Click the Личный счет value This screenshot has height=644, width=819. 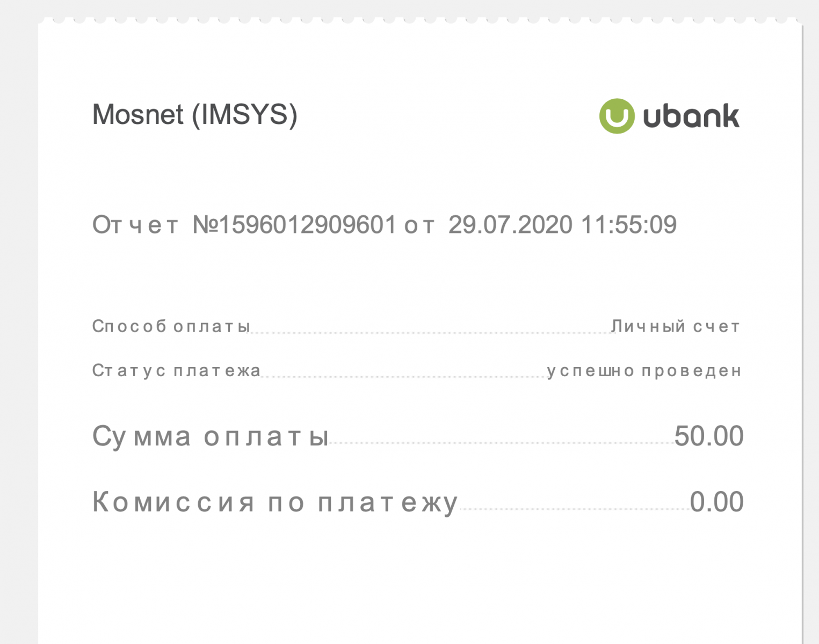point(676,326)
